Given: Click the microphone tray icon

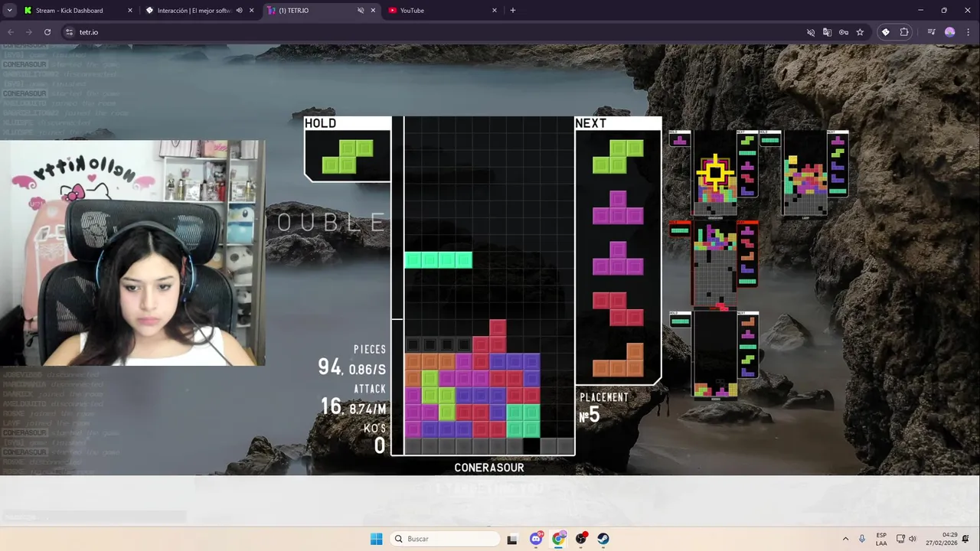Looking at the screenshot, I should (x=862, y=539).
